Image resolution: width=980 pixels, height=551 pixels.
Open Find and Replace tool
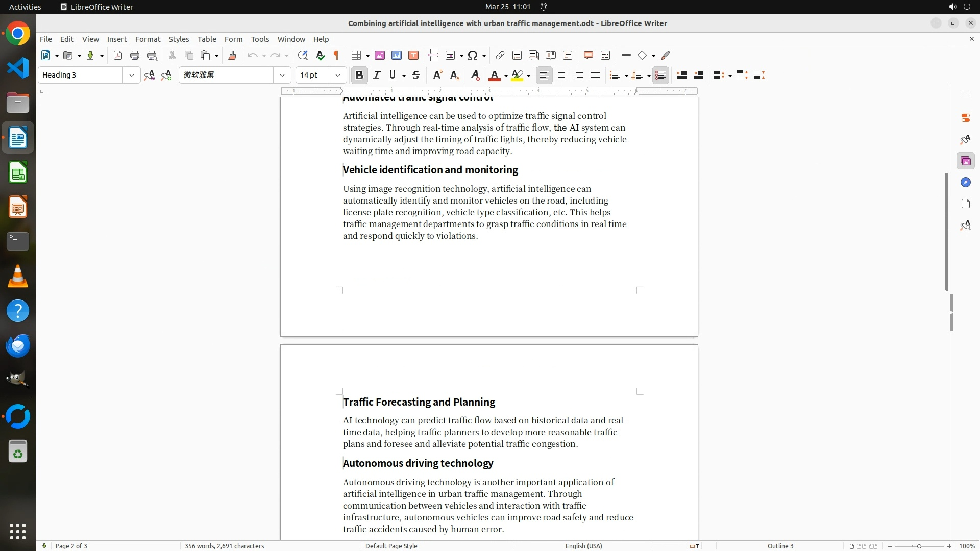coord(303,56)
